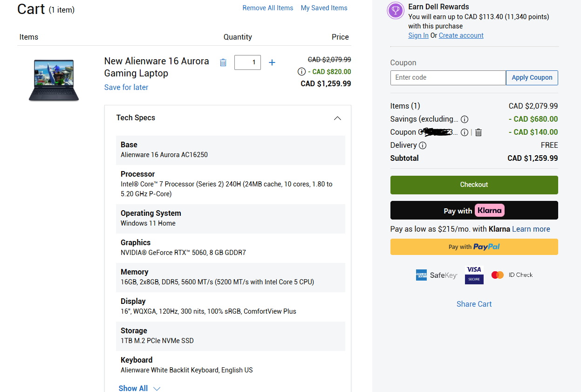Select the FREE delivery value

[549, 145]
